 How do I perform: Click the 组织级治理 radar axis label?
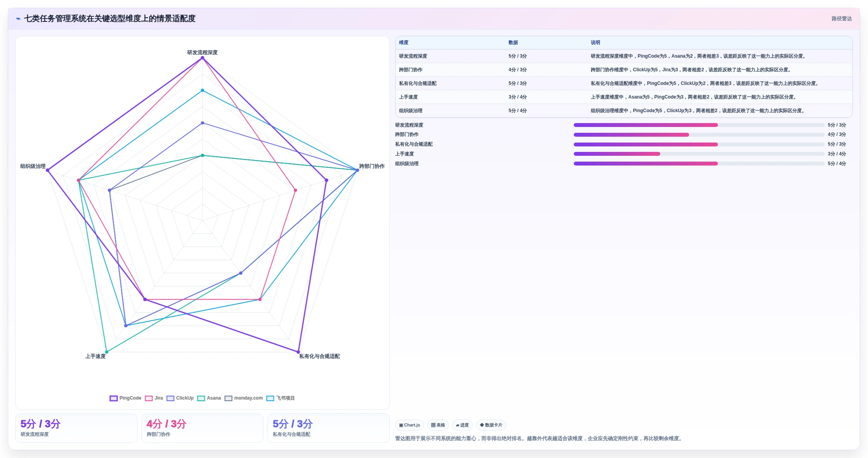tap(33, 166)
